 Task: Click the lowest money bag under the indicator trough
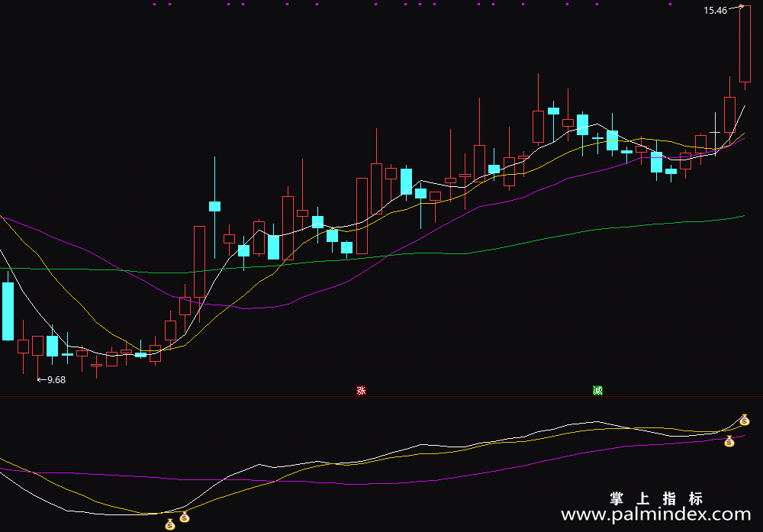[x=170, y=524]
